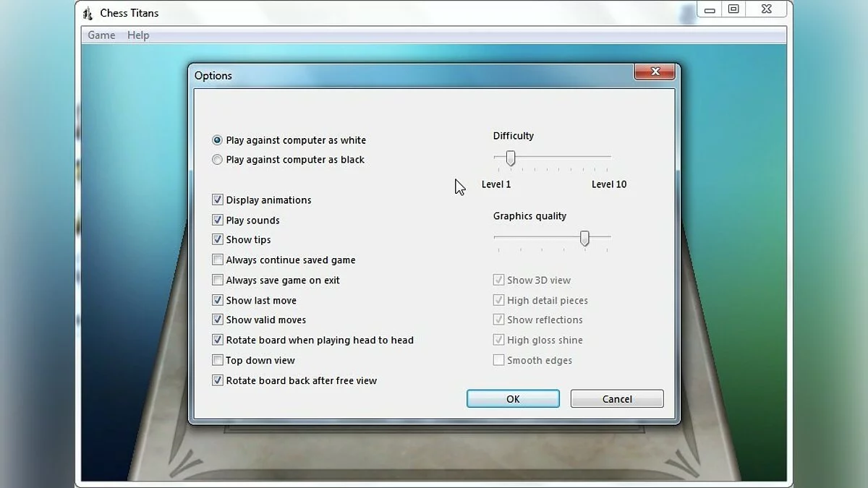The image size is (868, 488).
Task: Click the Difficulty slider thumb
Action: click(x=511, y=158)
